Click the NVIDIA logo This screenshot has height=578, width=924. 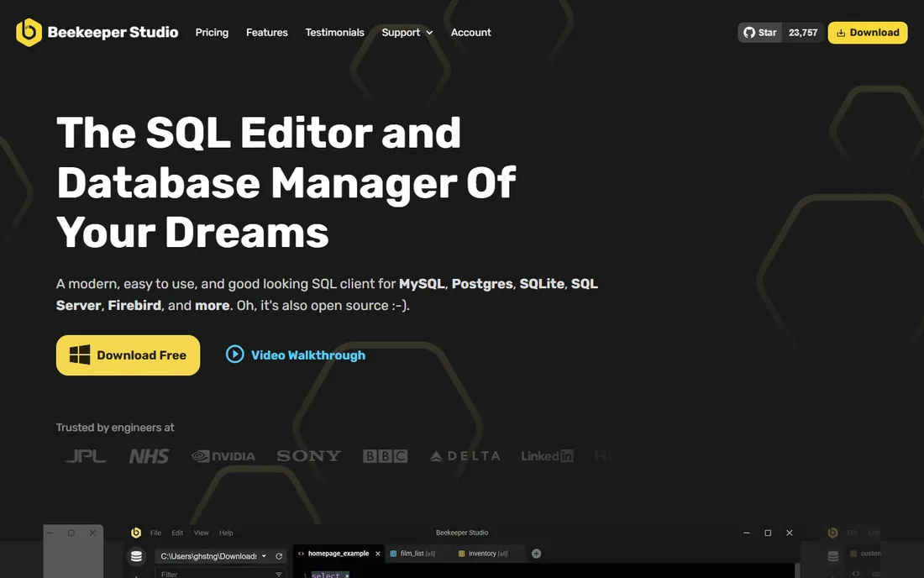[223, 456]
